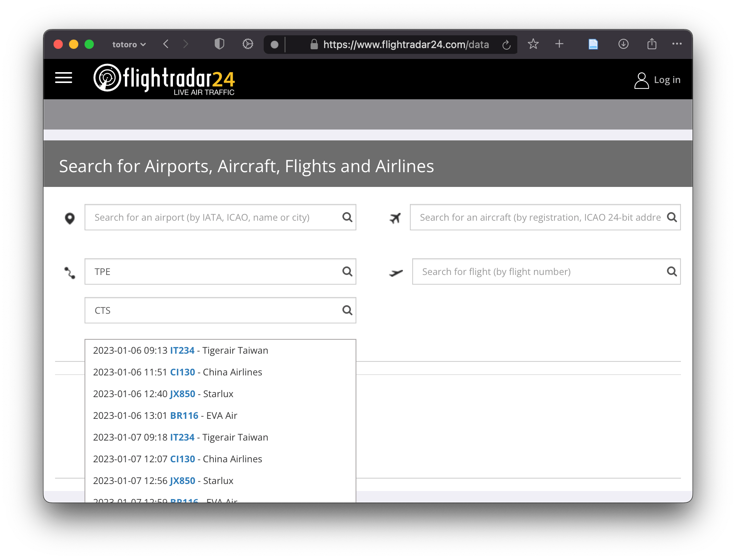The width and height of the screenshot is (736, 560).
Task: Click the magnifier in the TPE field
Action: (347, 271)
